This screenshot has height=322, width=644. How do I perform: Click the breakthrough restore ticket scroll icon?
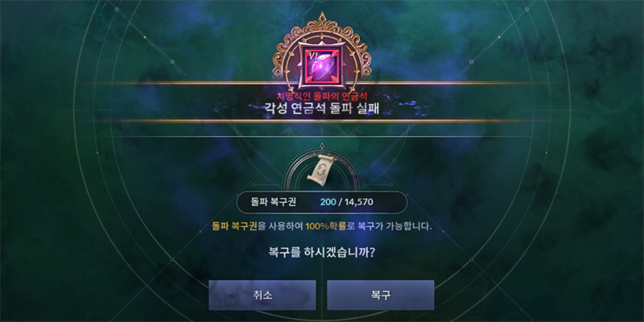tap(321, 170)
